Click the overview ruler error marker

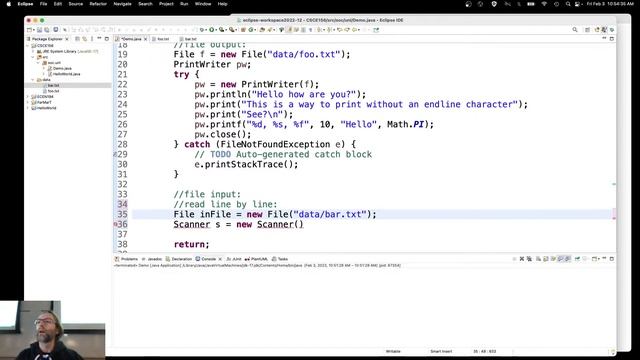[614, 219]
